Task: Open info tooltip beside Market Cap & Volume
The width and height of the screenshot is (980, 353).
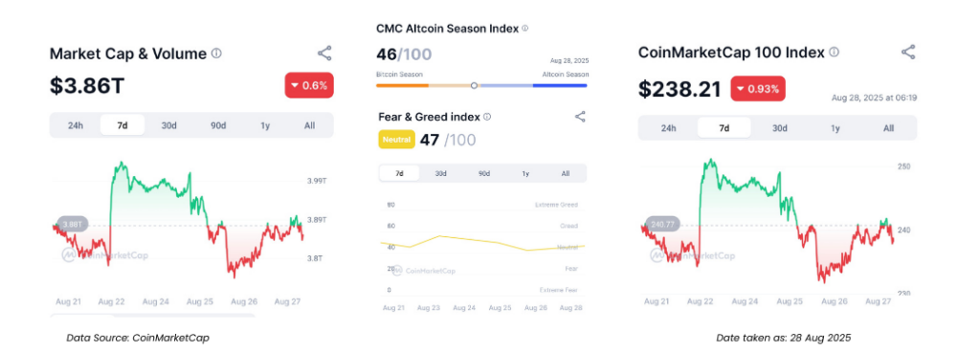Action: (x=216, y=54)
